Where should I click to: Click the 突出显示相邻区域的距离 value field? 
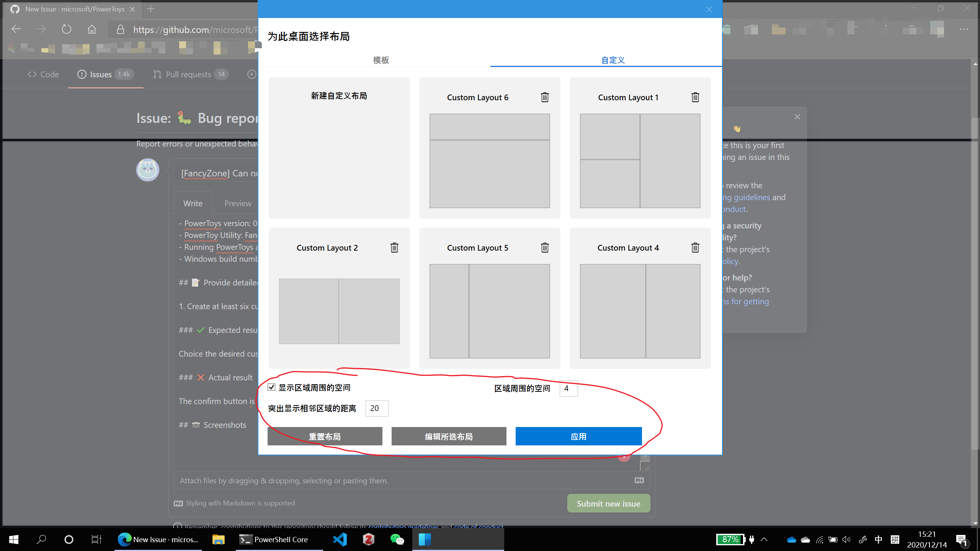[376, 408]
